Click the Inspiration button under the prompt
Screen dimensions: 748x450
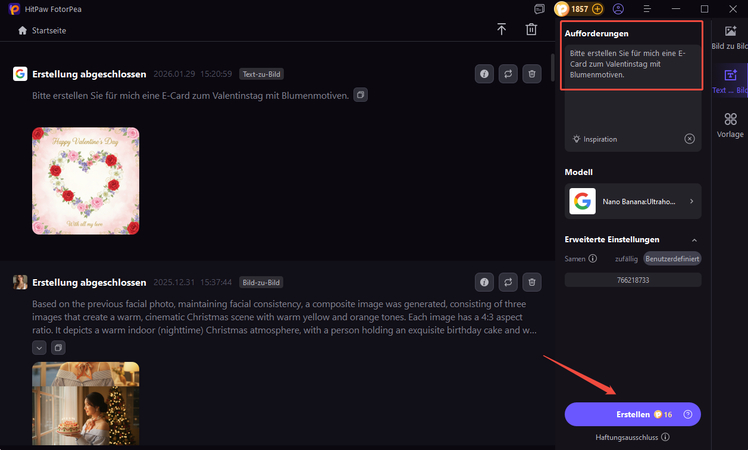(x=595, y=139)
